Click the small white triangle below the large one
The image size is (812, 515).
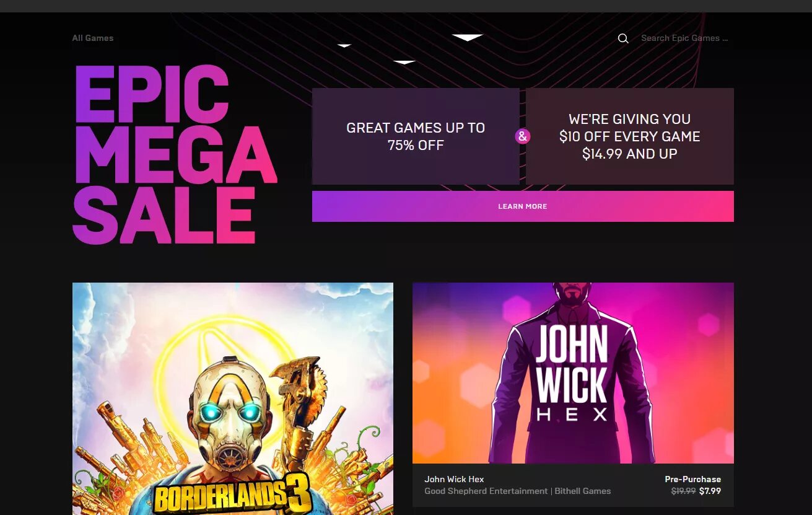404,62
